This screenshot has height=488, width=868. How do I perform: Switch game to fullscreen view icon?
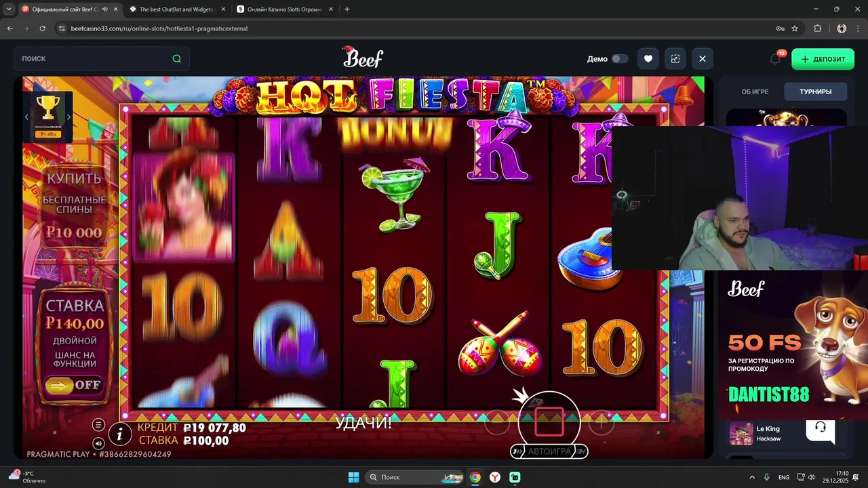tap(675, 59)
